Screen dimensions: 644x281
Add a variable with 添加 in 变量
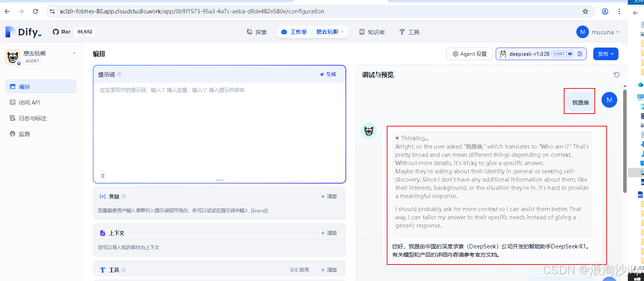coord(329,197)
